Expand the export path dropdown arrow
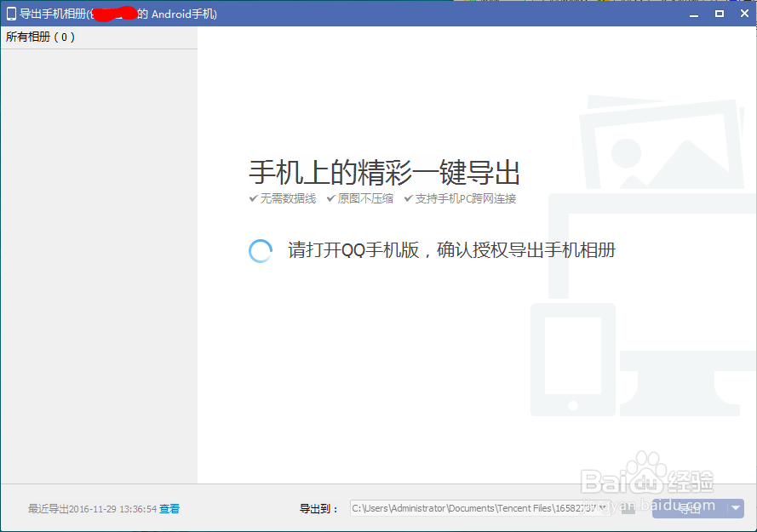 pyautogui.click(x=604, y=507)
